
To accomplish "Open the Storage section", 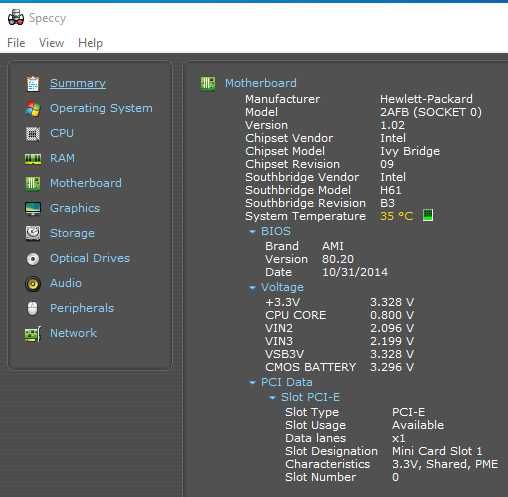I will coord(72,233).
